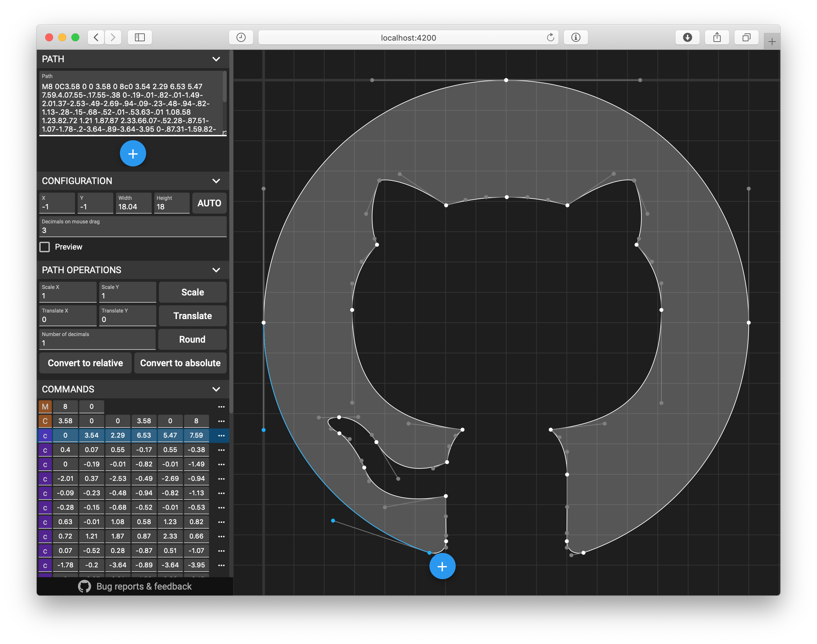Open the M command row options menu
The image size is (817, 644).
pyautogui.click(x=221, y=407)
